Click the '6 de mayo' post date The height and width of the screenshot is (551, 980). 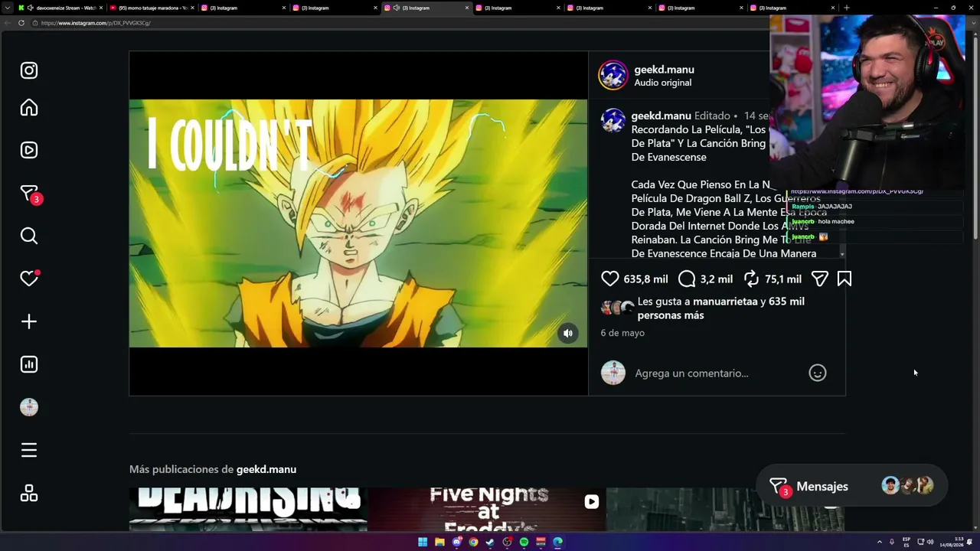tap(622, 333)
